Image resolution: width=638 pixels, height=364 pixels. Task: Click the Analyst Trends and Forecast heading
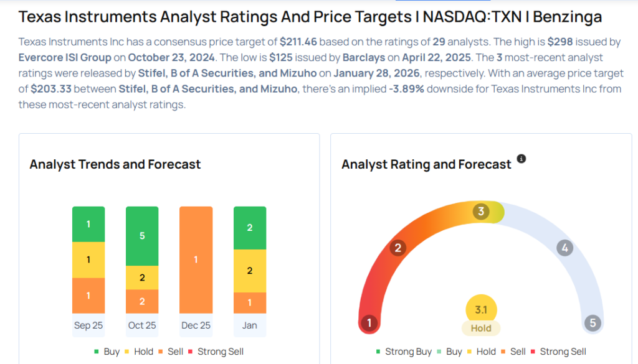115,164
